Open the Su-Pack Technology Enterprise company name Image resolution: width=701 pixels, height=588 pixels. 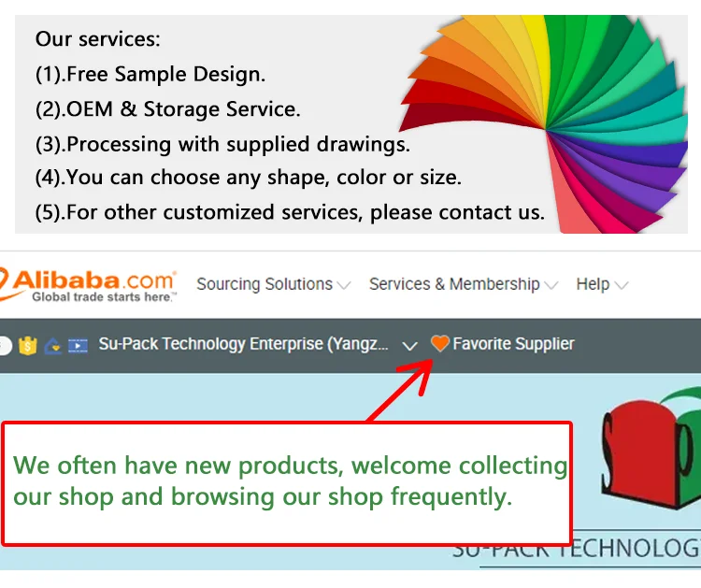pos(243,344)
